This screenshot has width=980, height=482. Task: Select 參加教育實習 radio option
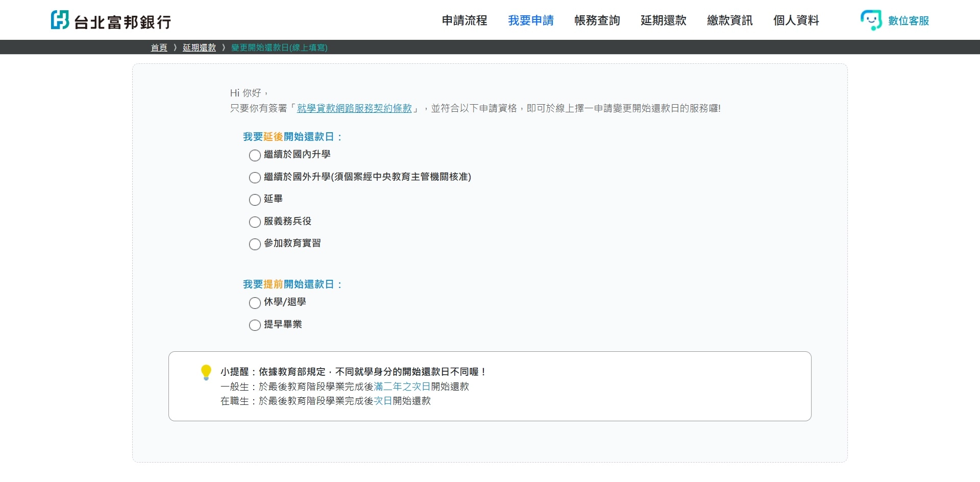[x=255, y=244]
